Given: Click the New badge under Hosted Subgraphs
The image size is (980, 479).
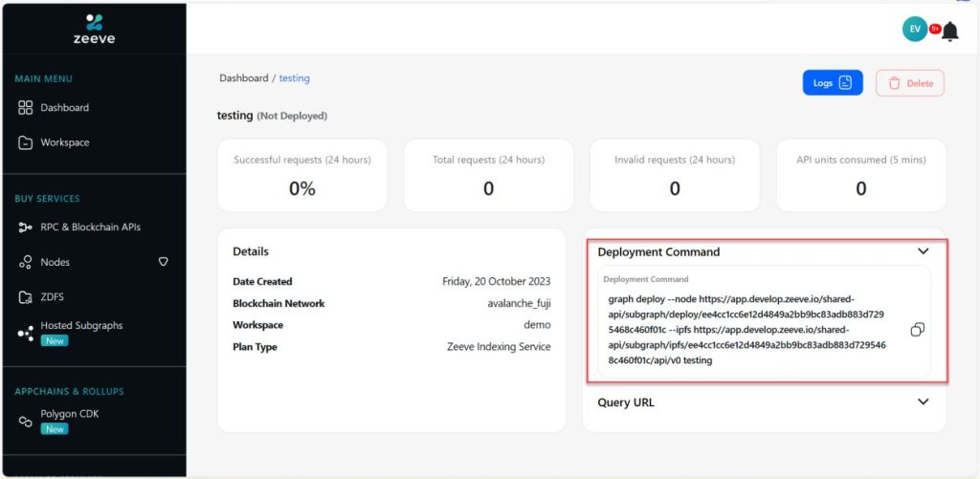Looking at the screenshot, I should pyautogui.click(x=55, y=341).
